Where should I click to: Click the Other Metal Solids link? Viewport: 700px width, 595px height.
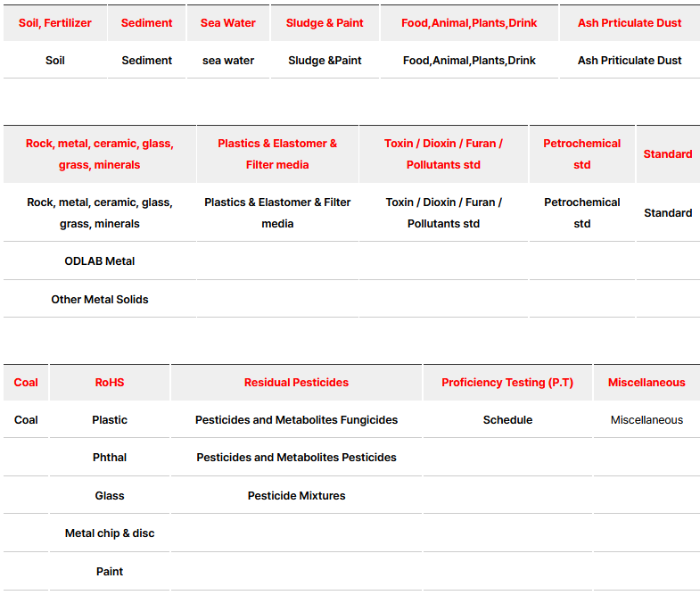click(x=100, y=300)
